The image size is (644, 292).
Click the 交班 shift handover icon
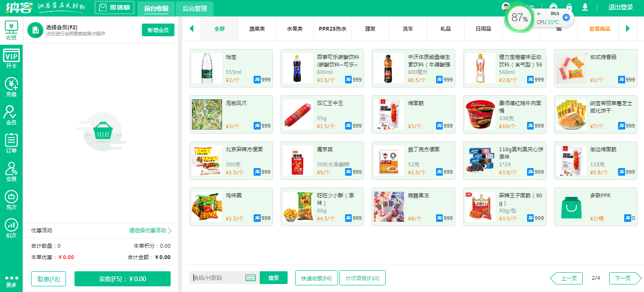coord(11,172)
